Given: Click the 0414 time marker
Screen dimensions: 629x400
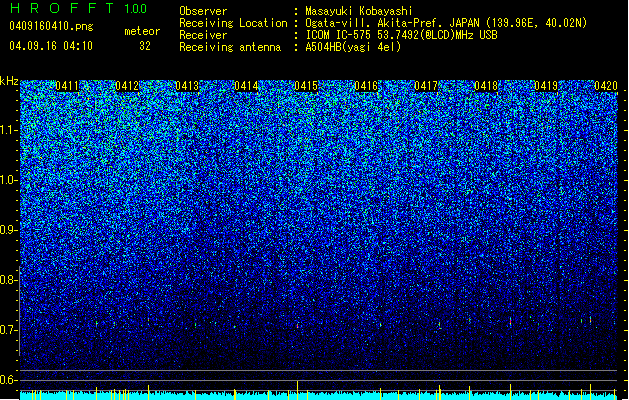Looking at the screenshot, I should pyautogui.click(x=246, y=86).
